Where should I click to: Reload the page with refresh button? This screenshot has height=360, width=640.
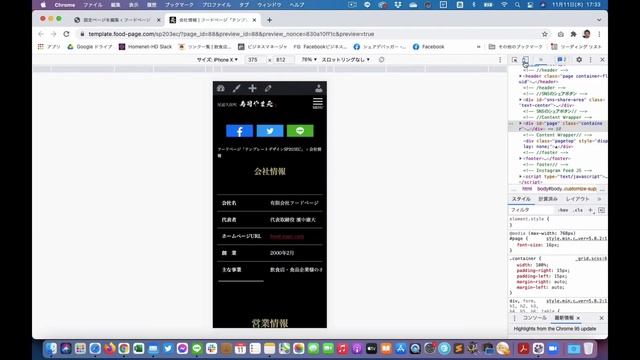tap(67, 34)
